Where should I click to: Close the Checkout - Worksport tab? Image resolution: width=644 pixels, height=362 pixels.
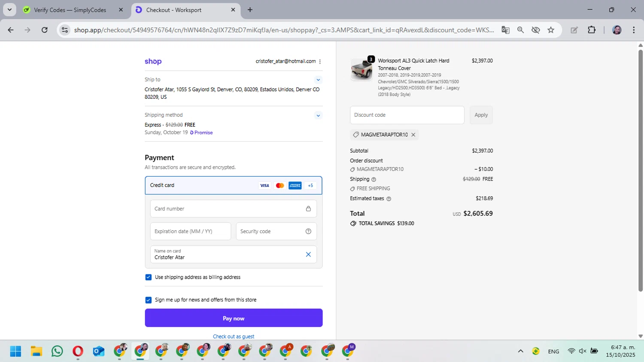point(233,10)
